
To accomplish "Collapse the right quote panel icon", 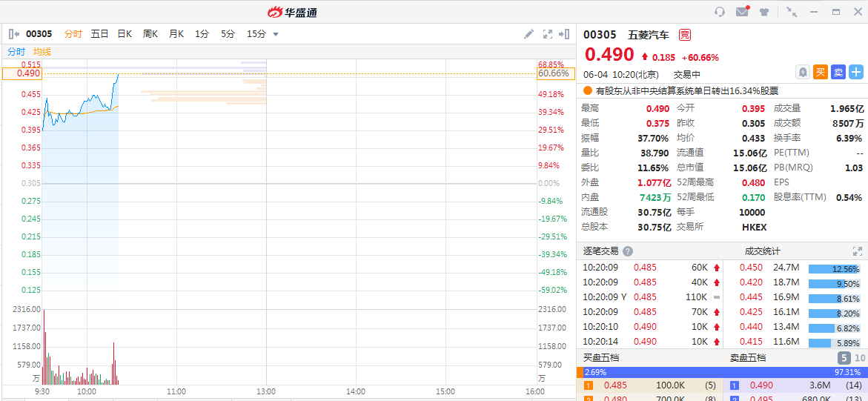I will [x=564, y=34].
